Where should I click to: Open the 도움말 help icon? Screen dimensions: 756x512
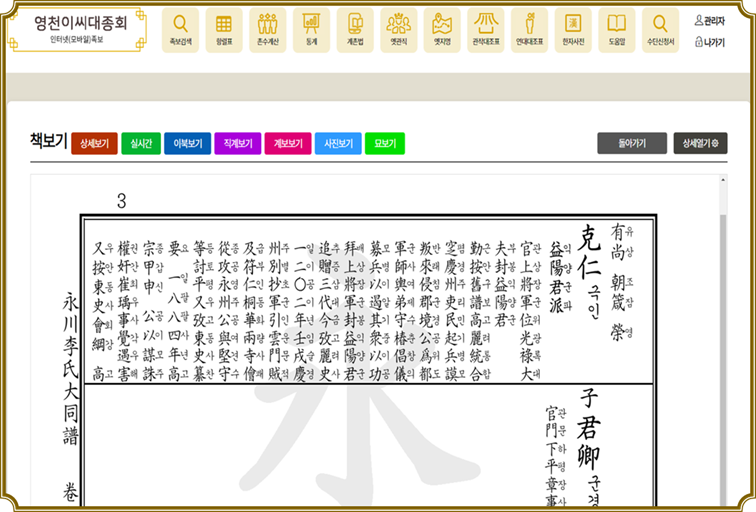tap(616, 28)
